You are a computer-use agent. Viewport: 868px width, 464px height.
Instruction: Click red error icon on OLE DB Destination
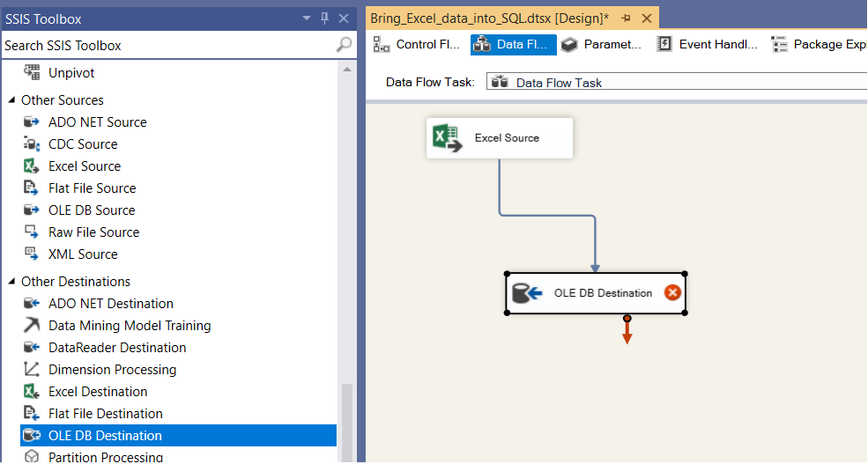pos(671,293)
